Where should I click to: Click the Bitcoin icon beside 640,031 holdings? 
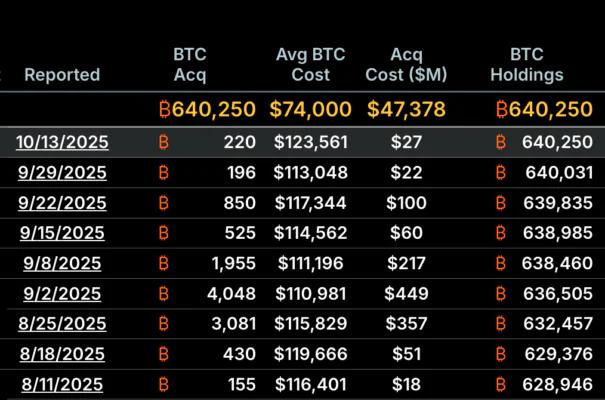click(x=501, y=173)
